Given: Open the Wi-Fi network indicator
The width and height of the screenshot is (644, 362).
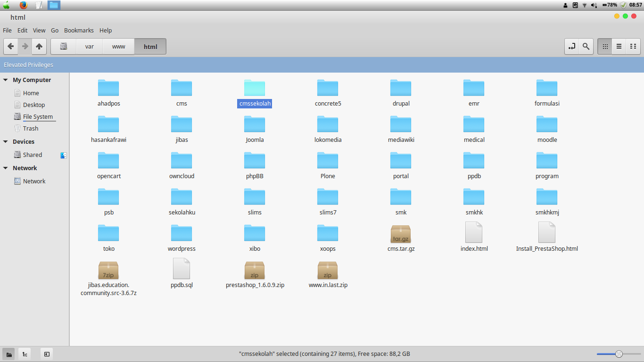Looking at the screenshot, I should [585, 5].
